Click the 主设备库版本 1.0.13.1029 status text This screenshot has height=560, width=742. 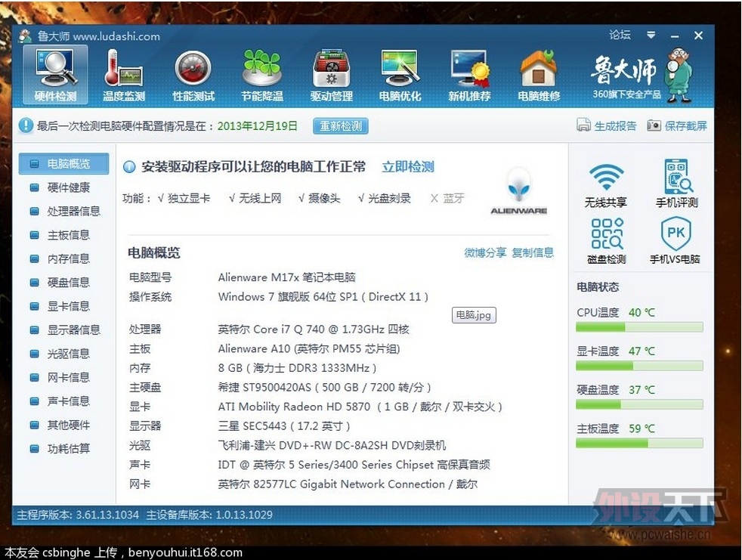[209, 515]
